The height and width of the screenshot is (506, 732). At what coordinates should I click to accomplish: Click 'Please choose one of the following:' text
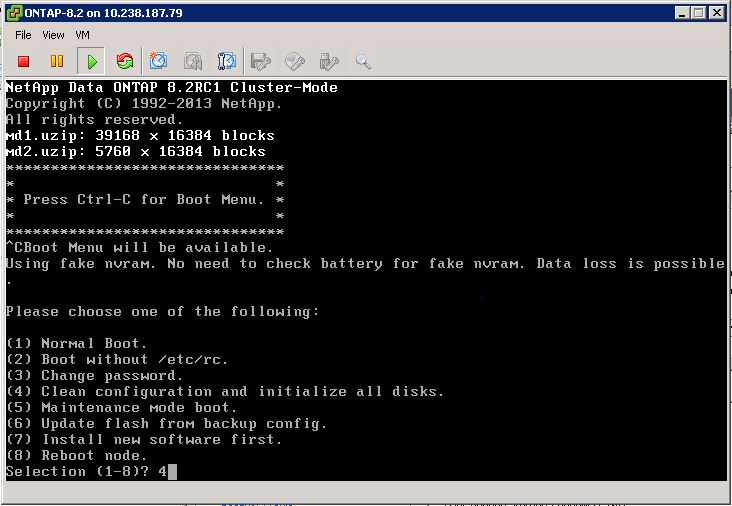(162, 311)
